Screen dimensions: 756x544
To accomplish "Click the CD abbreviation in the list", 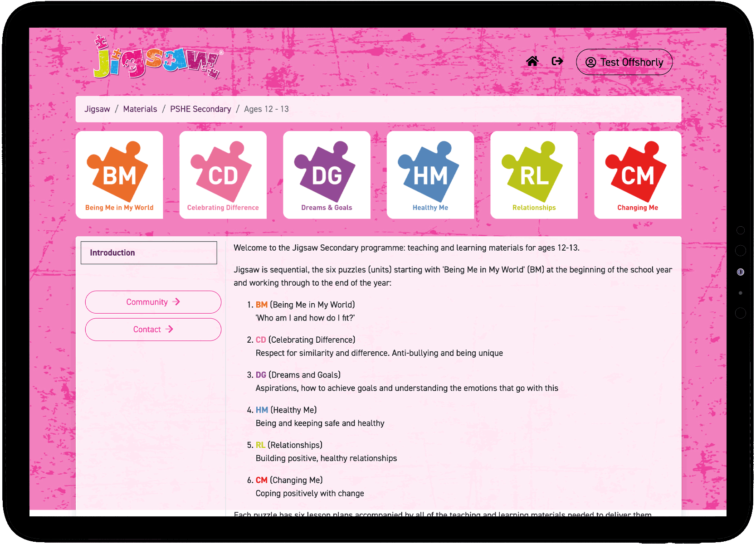I will click(x=261, y=340).
